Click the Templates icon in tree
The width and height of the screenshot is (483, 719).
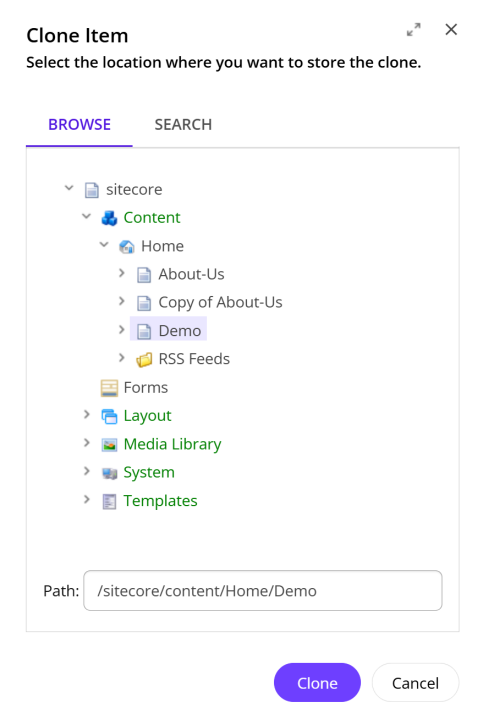[109, 501]
